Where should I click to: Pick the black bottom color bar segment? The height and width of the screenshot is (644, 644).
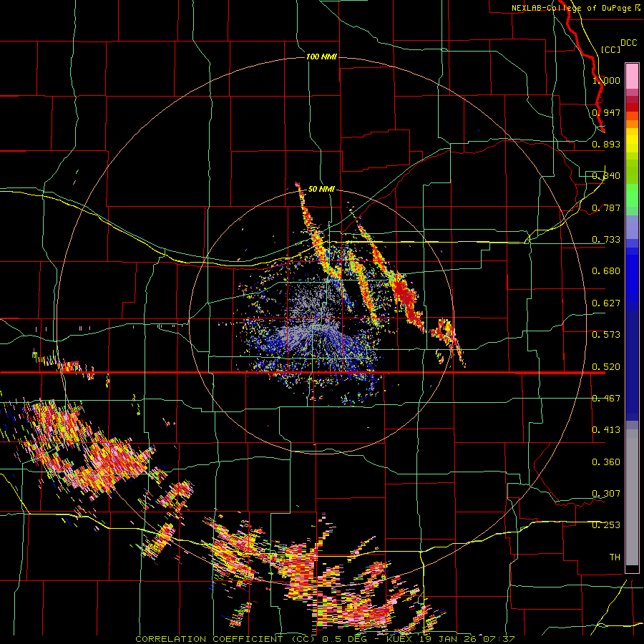point(632,569)
